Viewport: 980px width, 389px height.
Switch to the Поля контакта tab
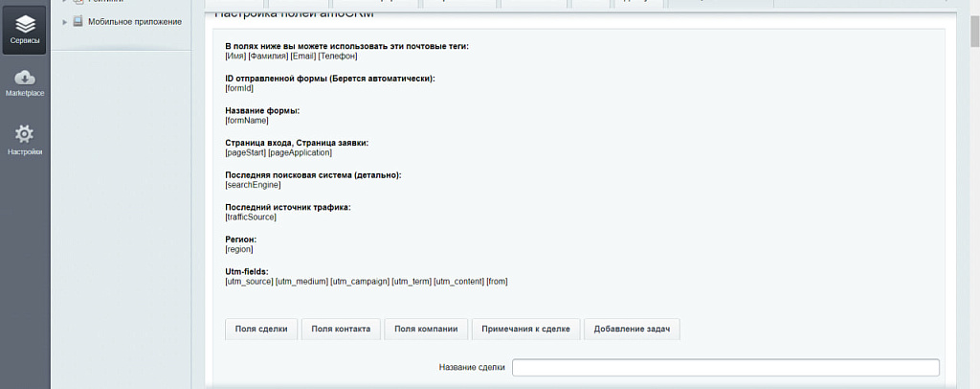click(x=342, y=329)
